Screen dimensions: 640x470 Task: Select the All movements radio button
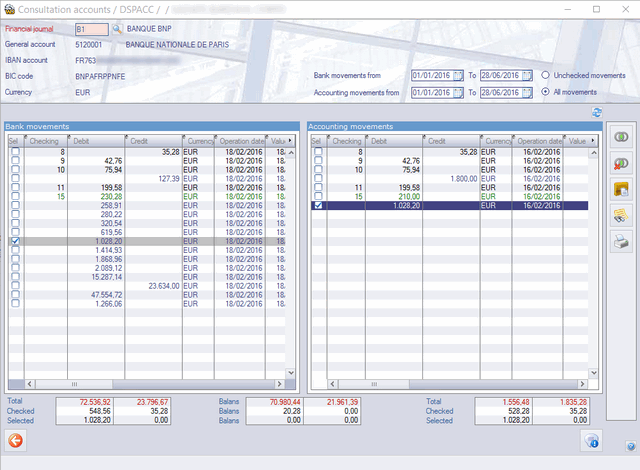click(x=545, y=92)
